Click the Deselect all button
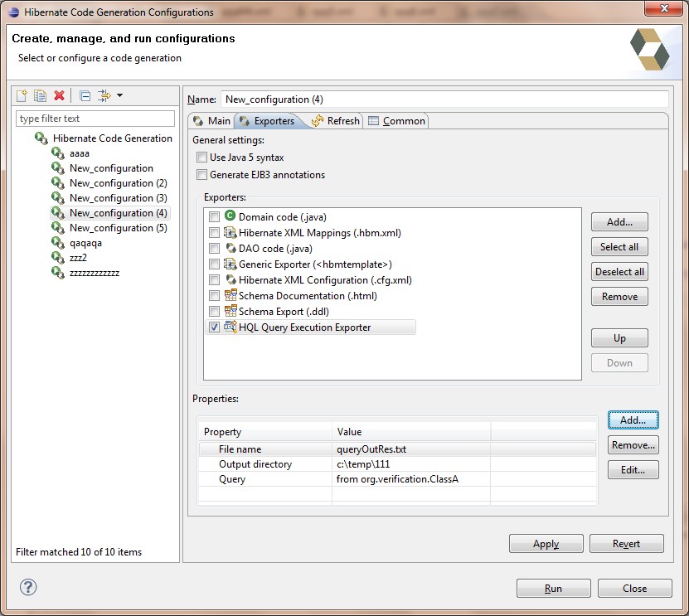 [619, 272]
